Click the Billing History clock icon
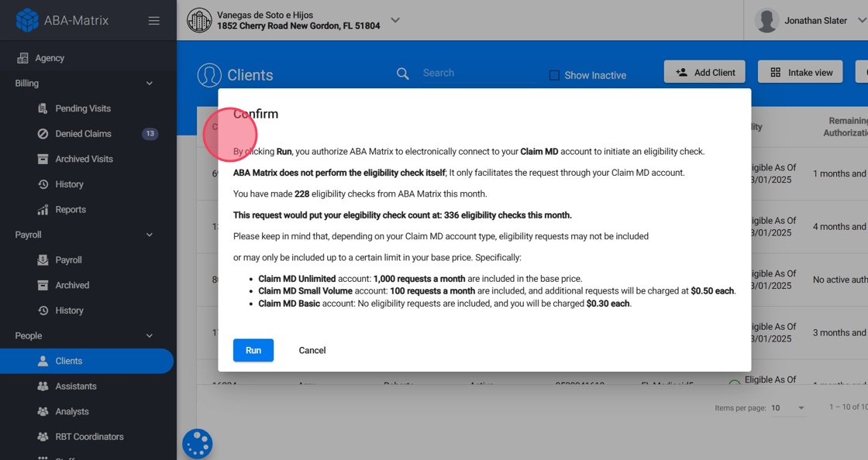Screen dimensions: 868x460 [43, 184]
